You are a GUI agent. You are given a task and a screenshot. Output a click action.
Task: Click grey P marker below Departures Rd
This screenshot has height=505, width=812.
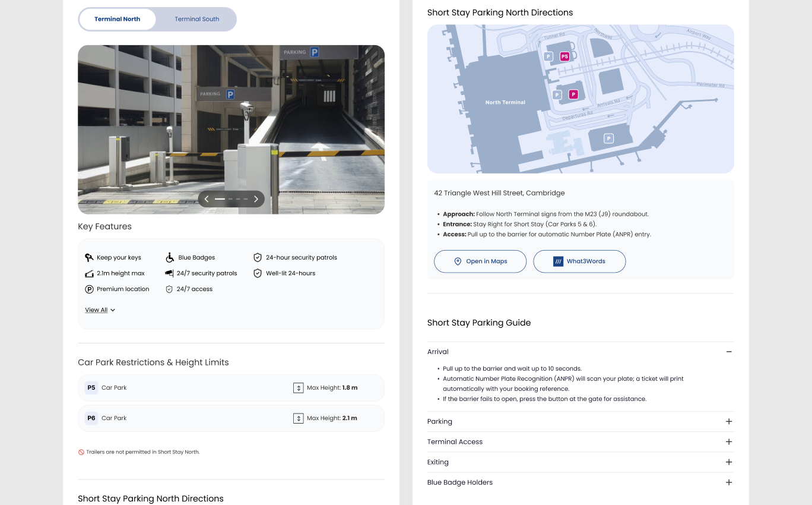pos(608,138)
